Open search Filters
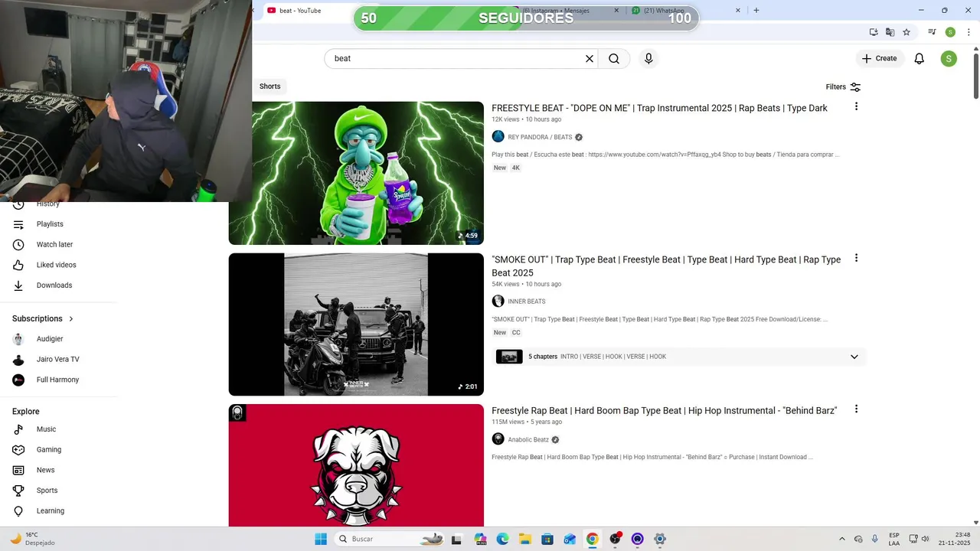 click(x=843, y=87)
